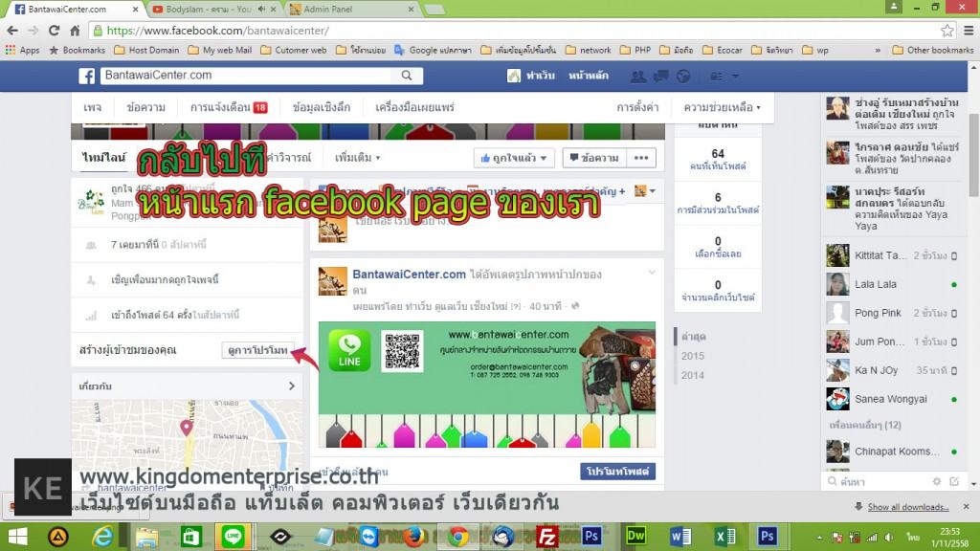Viewport: 980px width, 551px height.
Task: Open the account settings caret in the blue bar
Action: (x=735, y=77)
